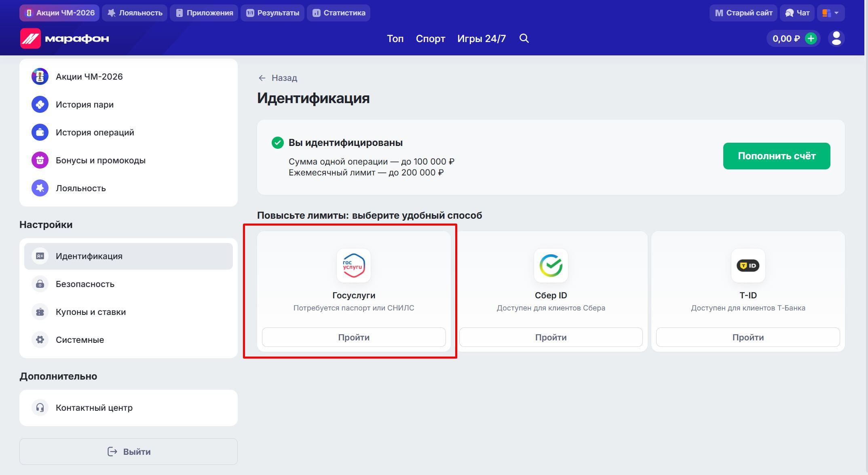The image size is (868, 475).
Task: Click the Пополнить счёт button
Action: [777, 156]
